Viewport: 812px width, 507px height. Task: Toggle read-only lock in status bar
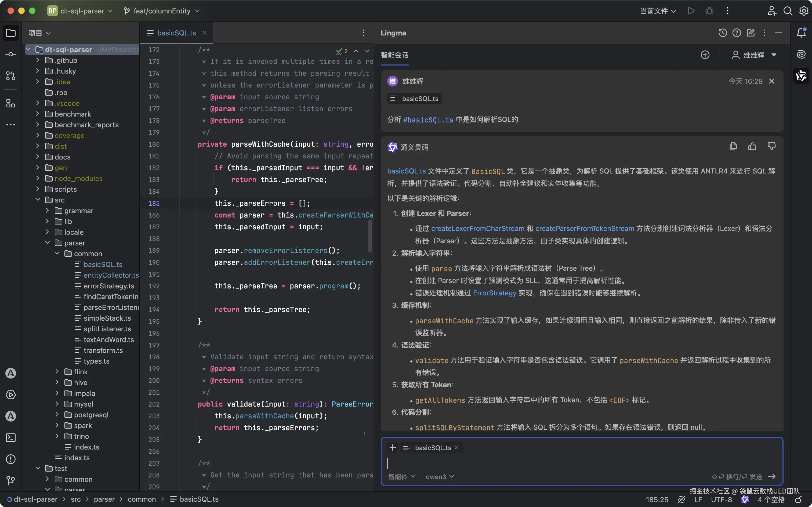[799, 500]
